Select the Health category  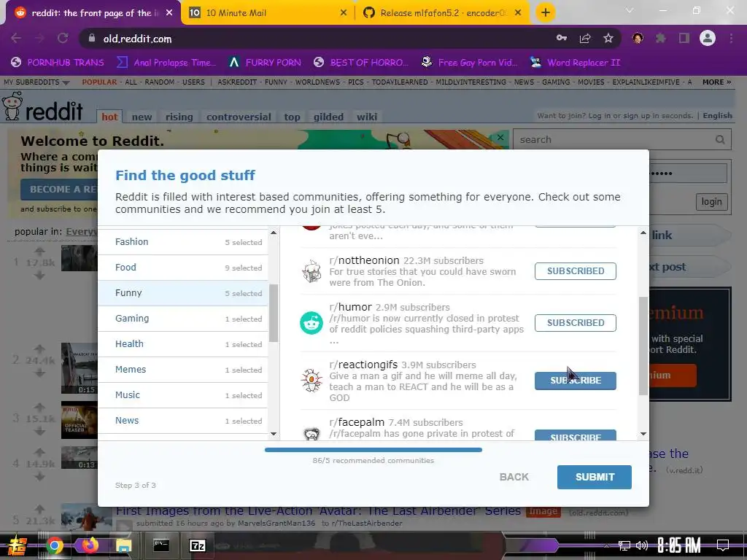tap(183, 344)
